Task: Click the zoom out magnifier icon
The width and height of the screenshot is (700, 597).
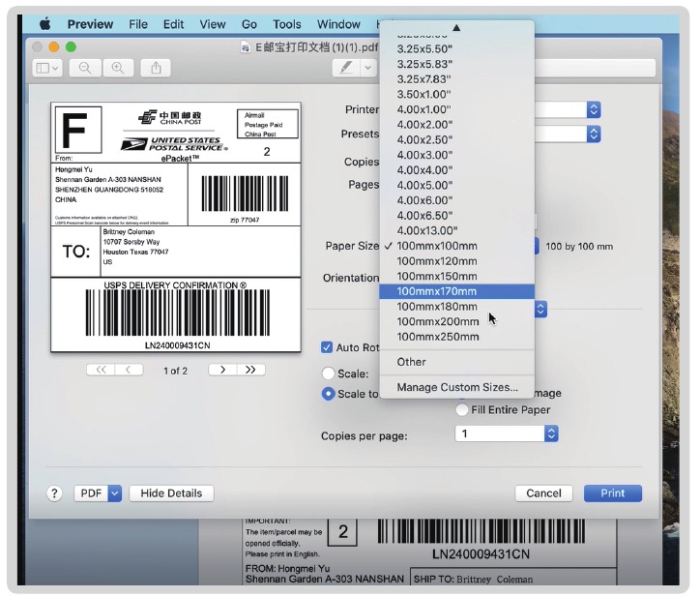Action: tap(85, 68)
